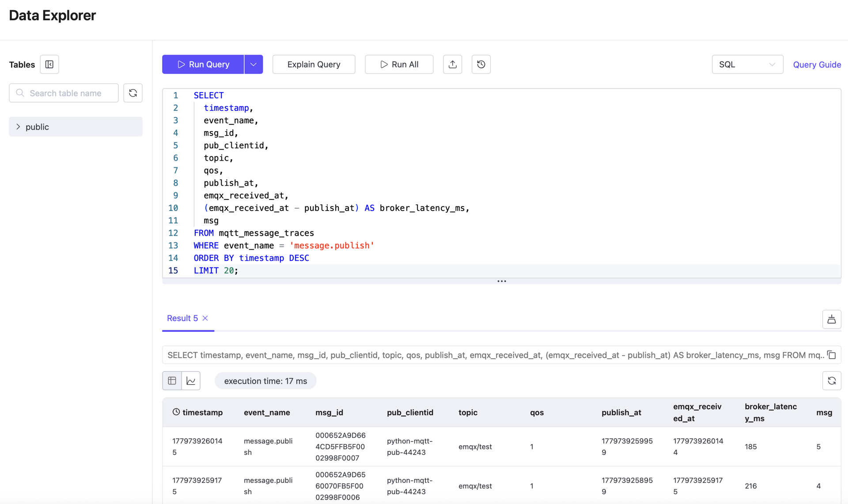
Task: Click the editor resize handle dots
Action: [502, 281]
